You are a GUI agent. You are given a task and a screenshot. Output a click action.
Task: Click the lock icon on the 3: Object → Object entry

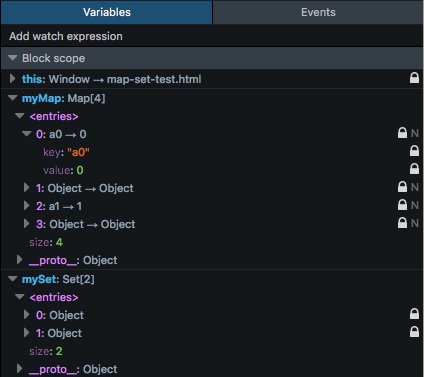(402, 223)
